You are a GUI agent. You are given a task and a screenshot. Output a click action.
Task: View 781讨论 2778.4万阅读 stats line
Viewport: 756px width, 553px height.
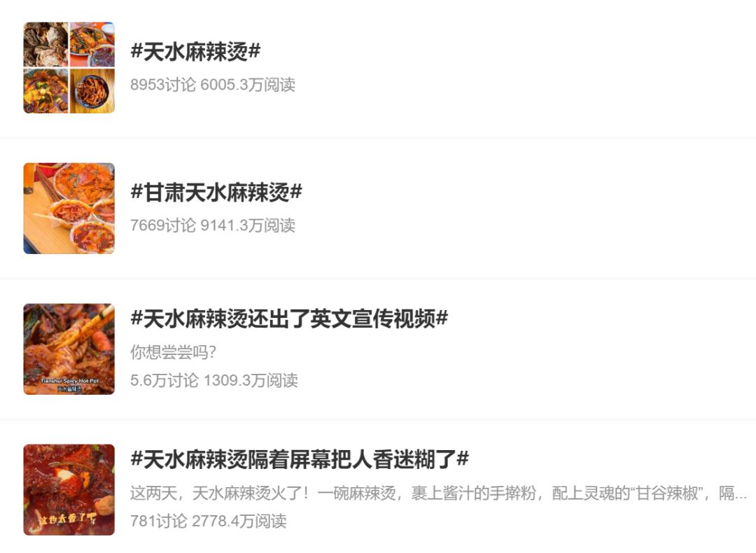tap(209, 521)
